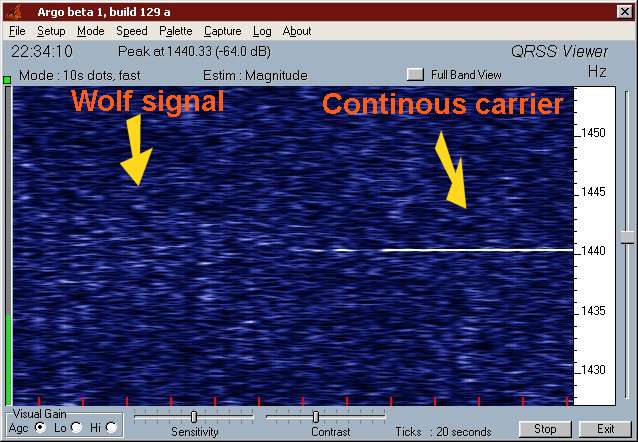The height and width of the screenshot is (442, 638).
Task: Open the File menu
Action: (x=17, y=31)
